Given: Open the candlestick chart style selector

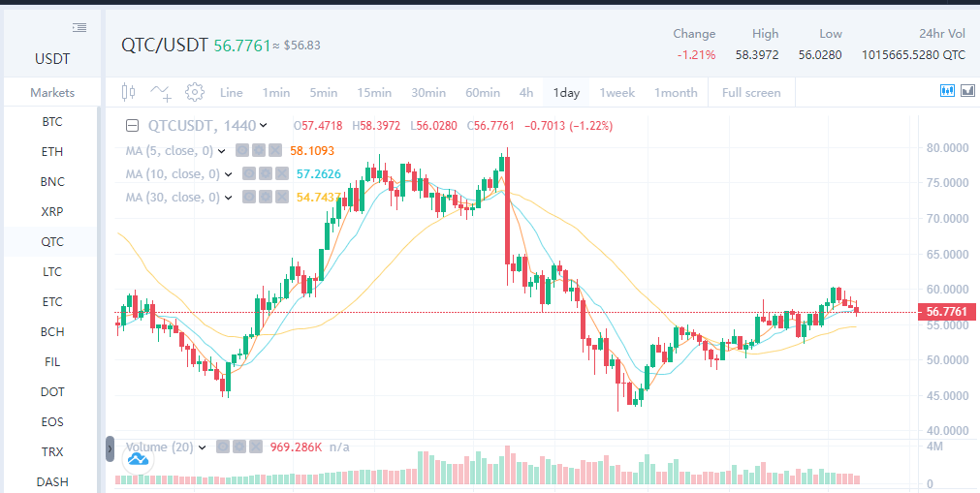Looking at the screenshot, I should pos(129,92).
